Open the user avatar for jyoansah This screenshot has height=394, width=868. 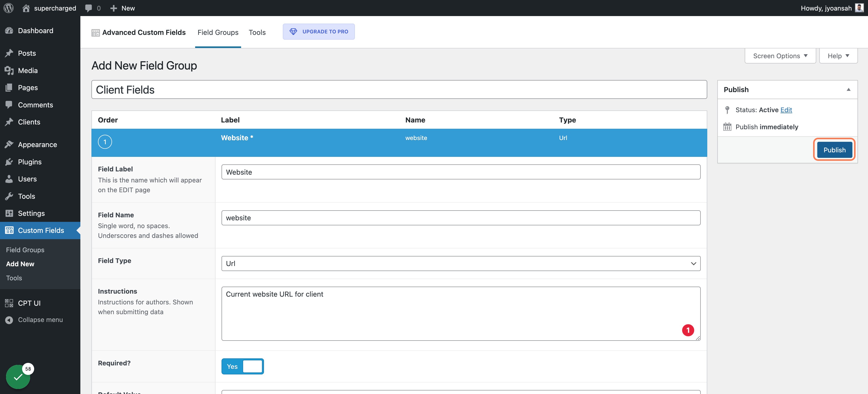tap(859, 8)
